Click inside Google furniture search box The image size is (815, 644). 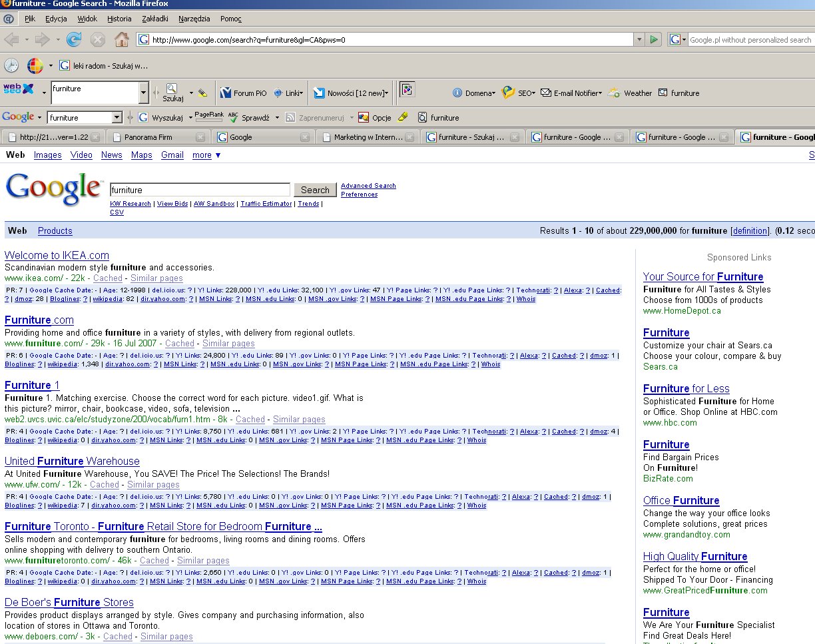point(200,190)
